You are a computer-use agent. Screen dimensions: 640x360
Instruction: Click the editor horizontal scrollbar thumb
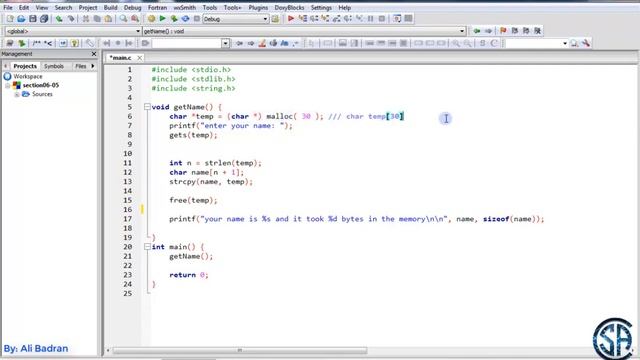pos(240,350)
